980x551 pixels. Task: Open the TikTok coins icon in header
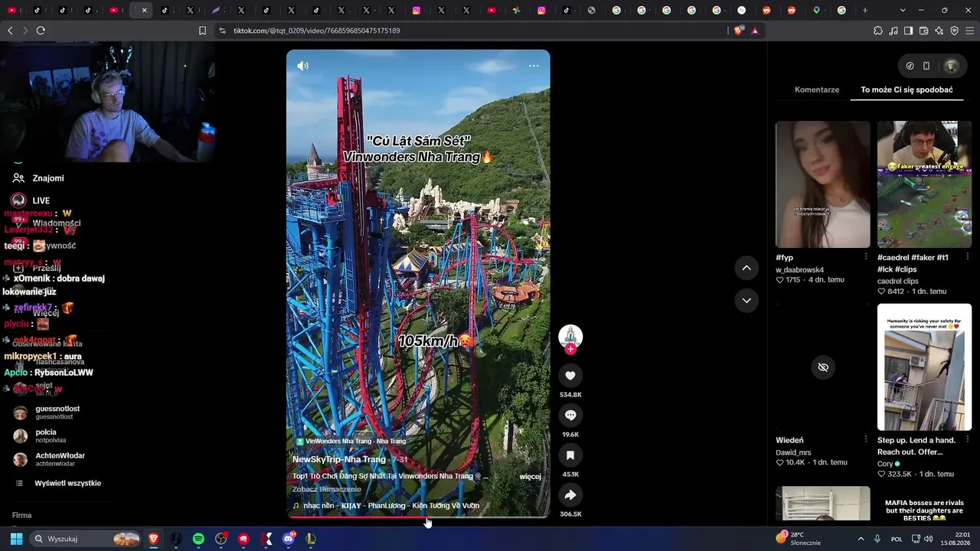click(x=910, y=66)
